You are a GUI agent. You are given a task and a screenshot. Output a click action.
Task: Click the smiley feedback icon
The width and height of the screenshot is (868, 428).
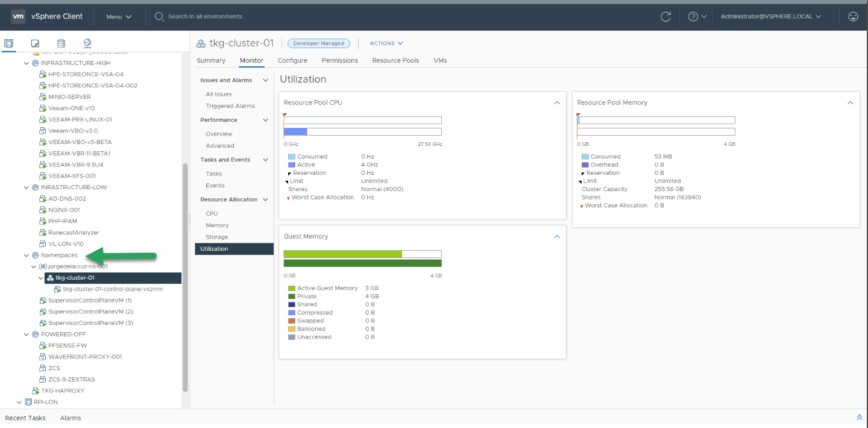[853, 16]
